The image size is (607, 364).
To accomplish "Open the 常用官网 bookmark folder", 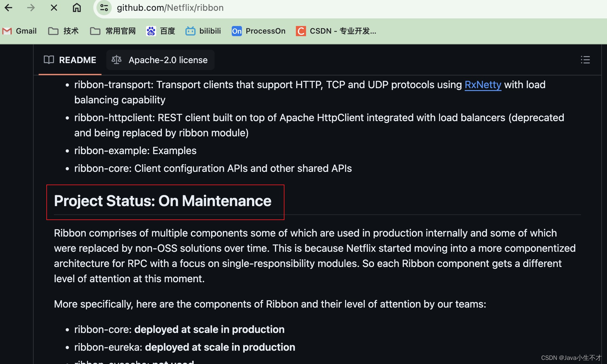I will tap(113, 31).
